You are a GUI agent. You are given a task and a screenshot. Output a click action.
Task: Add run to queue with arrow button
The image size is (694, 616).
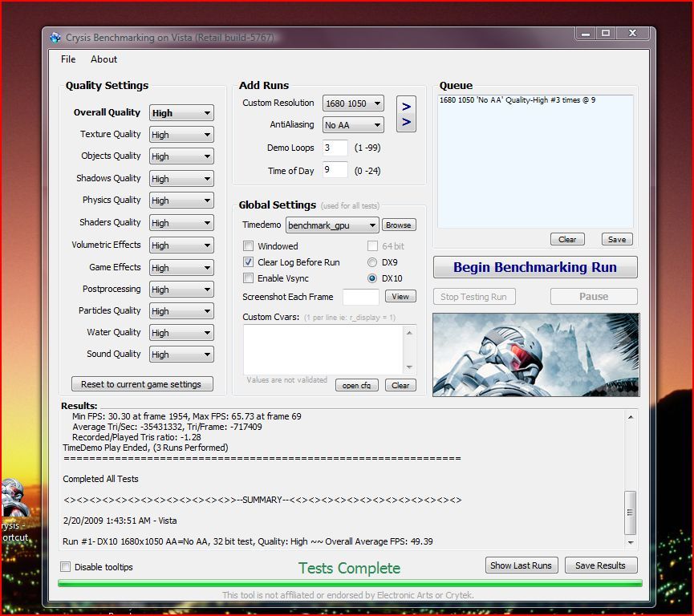click(x=406, y=114)
